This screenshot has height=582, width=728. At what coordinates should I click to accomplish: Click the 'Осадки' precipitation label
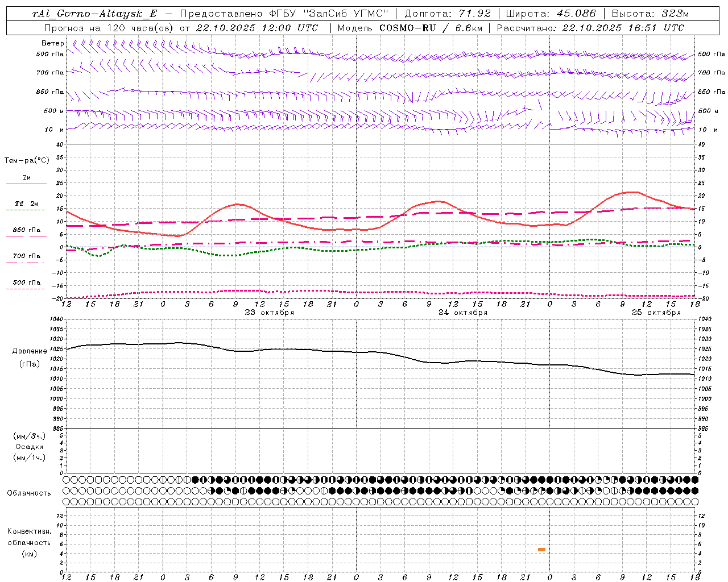point(30,447)
